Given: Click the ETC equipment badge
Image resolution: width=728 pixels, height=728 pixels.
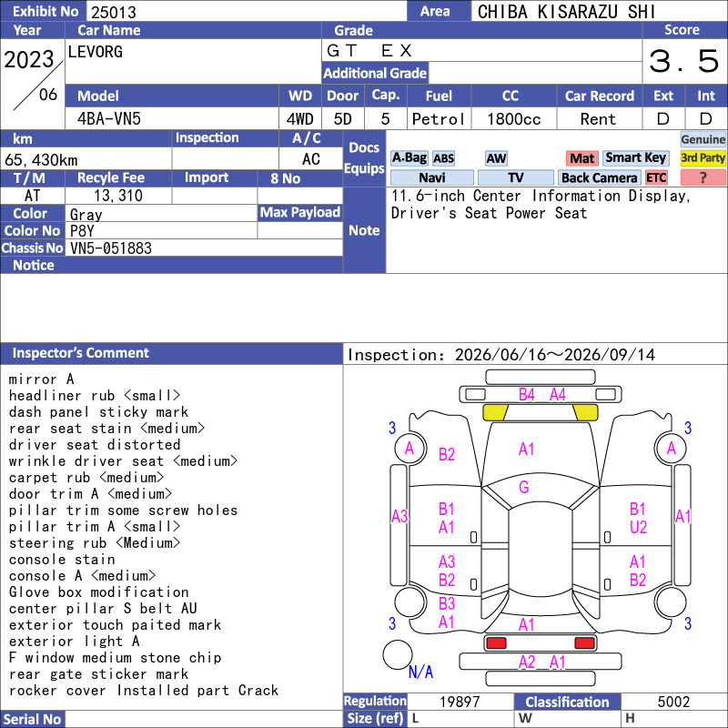Looking at the screenshot, I should [656, 177].
